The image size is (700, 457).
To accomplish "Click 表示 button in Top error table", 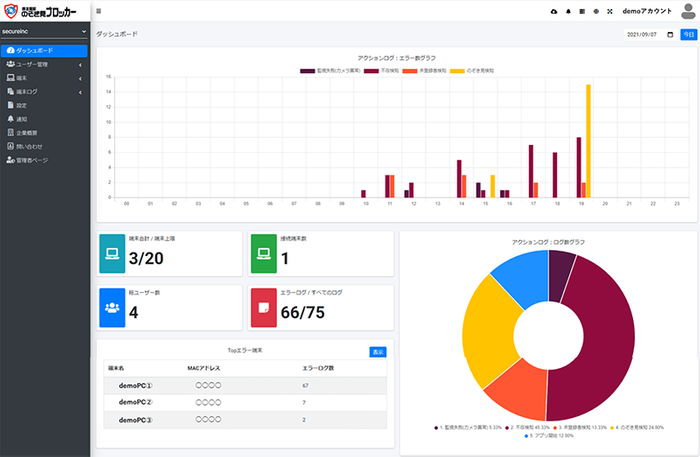I will (x=377, y=352).
